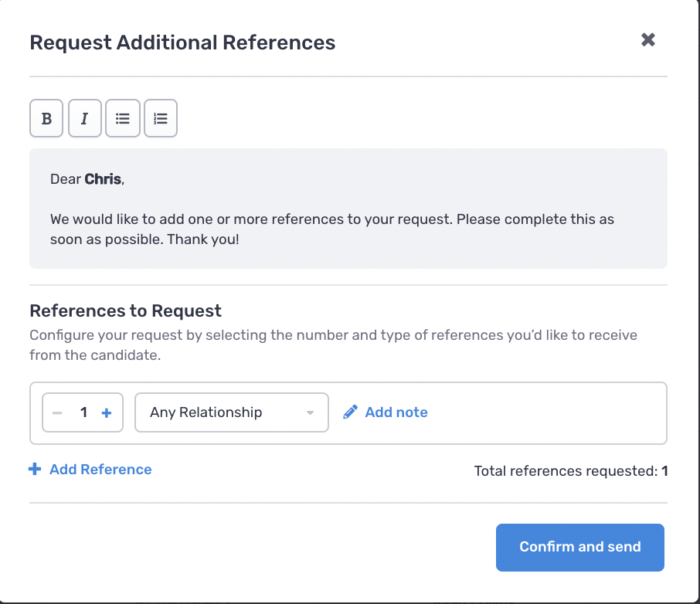
Task: Click the reference count number field
Action: 82,412
